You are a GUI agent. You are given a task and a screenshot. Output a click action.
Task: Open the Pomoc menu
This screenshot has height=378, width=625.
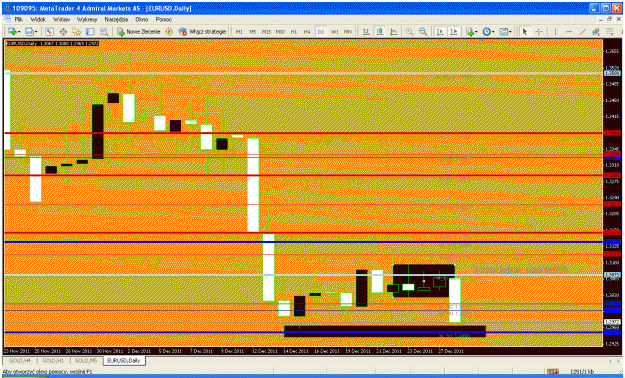[x=163, y=19]
